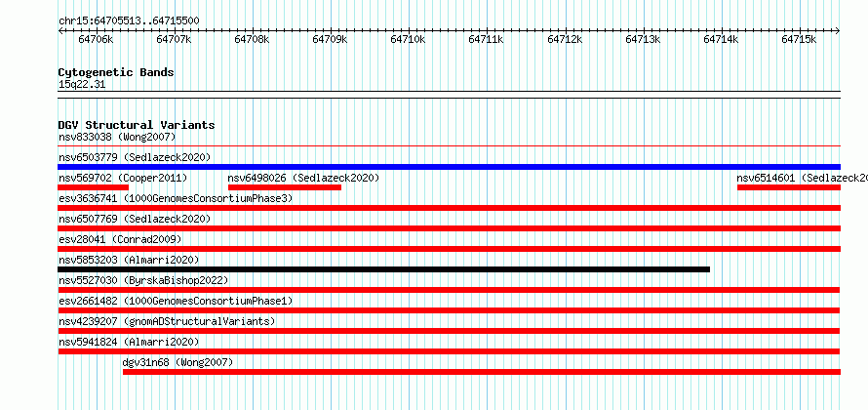
Task: Click the ruler's left arrowhead
Action: 60,31
